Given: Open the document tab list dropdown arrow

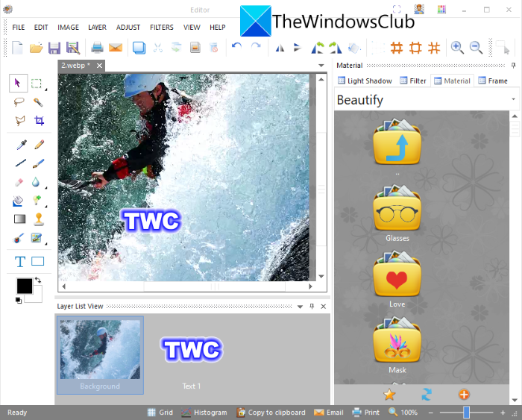Looking at the screenshot, I should [321, 66].
